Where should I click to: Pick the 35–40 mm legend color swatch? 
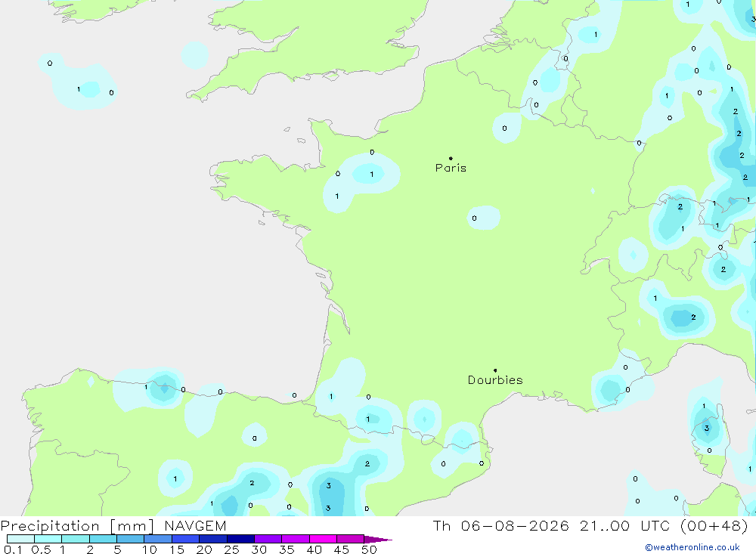tap(296, 539)
